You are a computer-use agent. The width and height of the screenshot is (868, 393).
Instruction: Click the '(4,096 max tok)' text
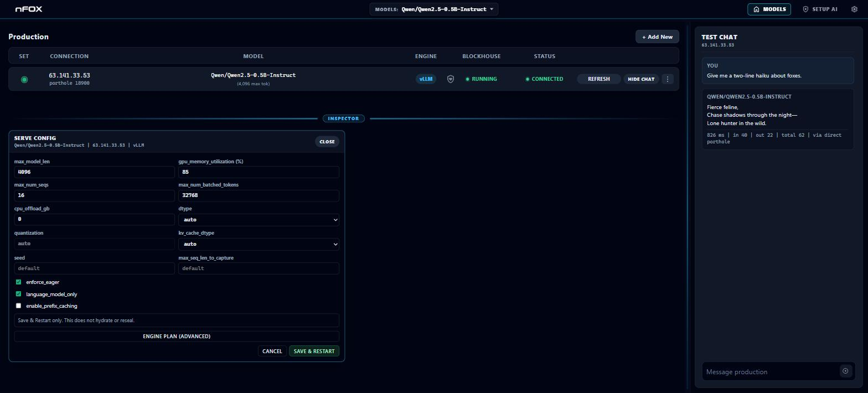coord(254,84)
